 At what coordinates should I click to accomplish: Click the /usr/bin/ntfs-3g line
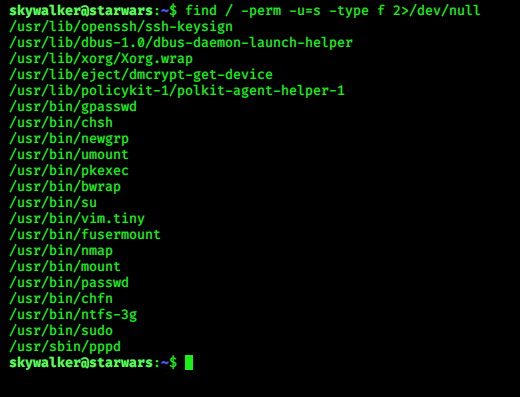pyautogui.click(x=73, y=315)
